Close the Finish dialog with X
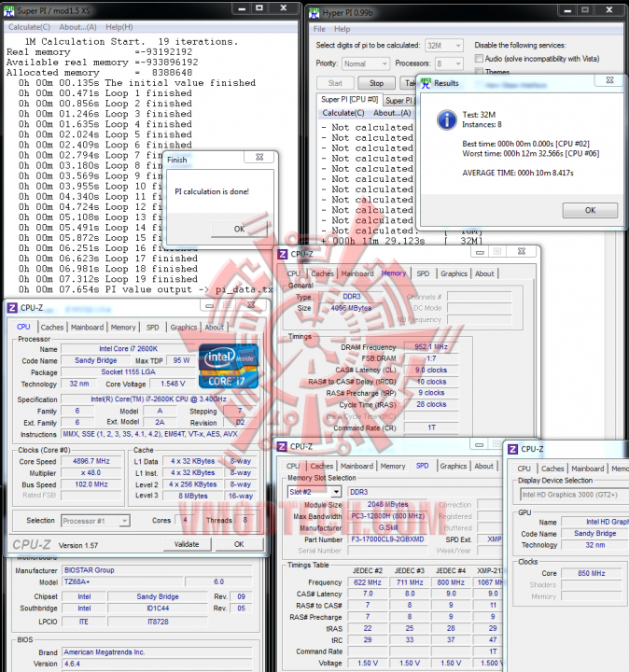Image resolution: width=629 pixels, height=672 pixels. tap(259, 157)
